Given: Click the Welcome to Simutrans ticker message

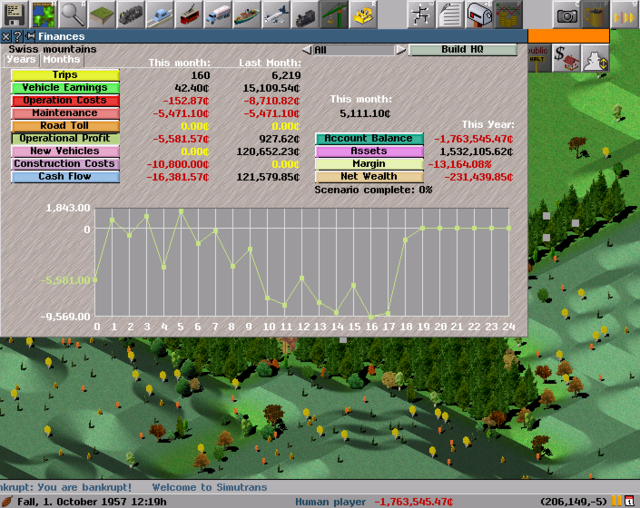Looking at the screenshot, I should click(209, 487).
